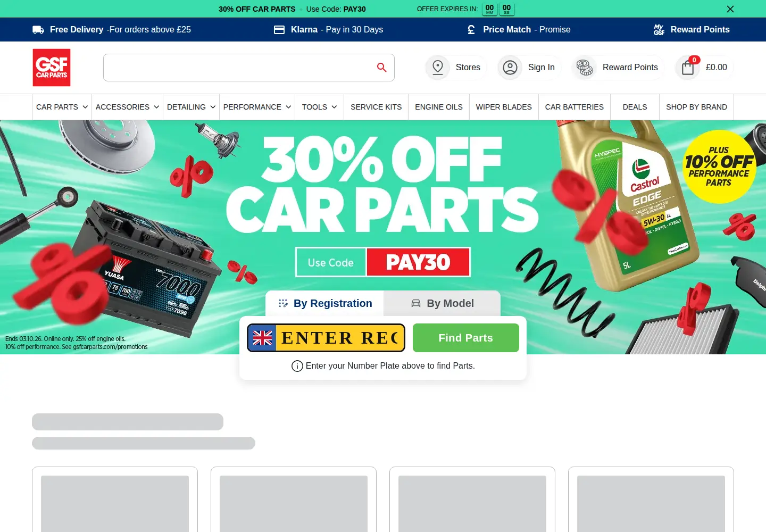Click the Klarna card icon

(x=279, y=30)
